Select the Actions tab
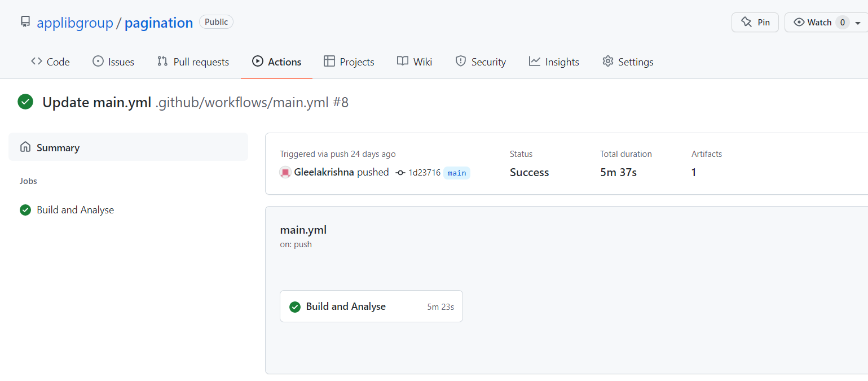 coord(276,62)
